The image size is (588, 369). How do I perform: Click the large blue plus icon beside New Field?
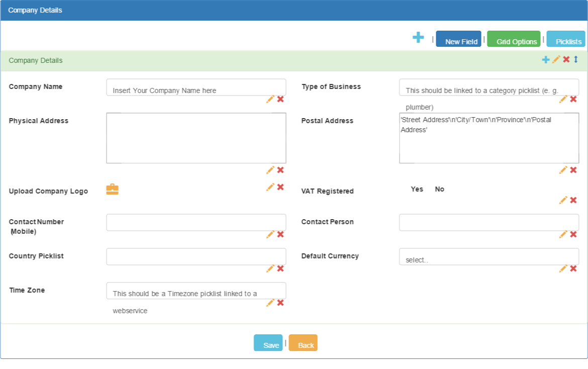click(x=418, y=37)
